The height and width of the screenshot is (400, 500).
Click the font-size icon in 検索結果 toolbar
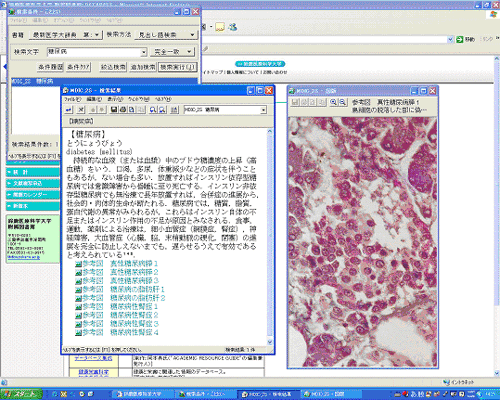(174, 110)
